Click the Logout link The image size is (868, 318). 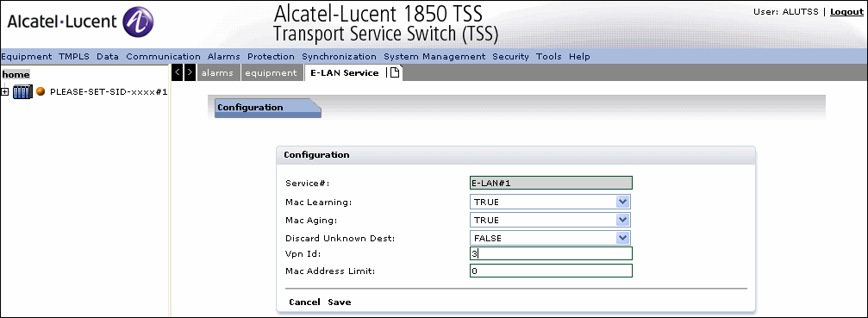(x=847, y=11)
